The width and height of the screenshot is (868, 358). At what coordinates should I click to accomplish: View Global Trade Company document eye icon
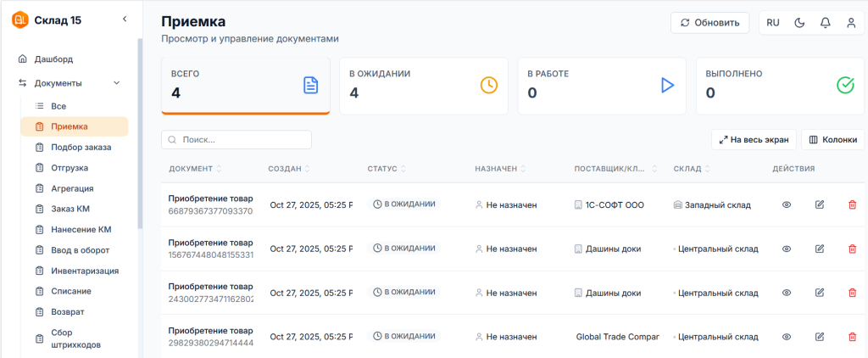(787, 337)
